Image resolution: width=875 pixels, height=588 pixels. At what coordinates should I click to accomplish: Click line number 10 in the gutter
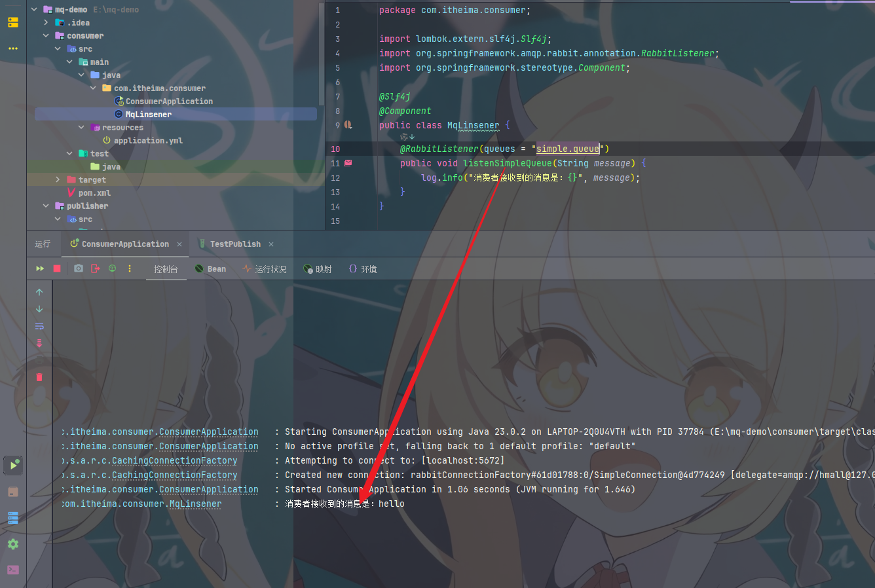(x=335, y=149)
